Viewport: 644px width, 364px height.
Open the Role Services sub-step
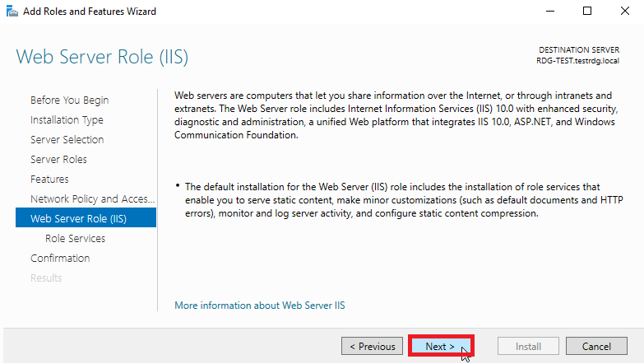click(75, 238)
